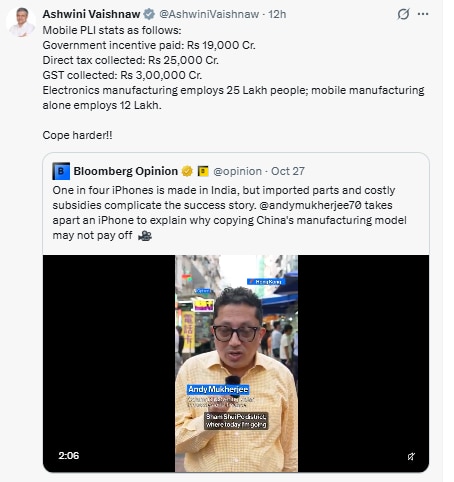
Task: Click the yellow Bloomberg affiliate badge
Action: [203, 171]
